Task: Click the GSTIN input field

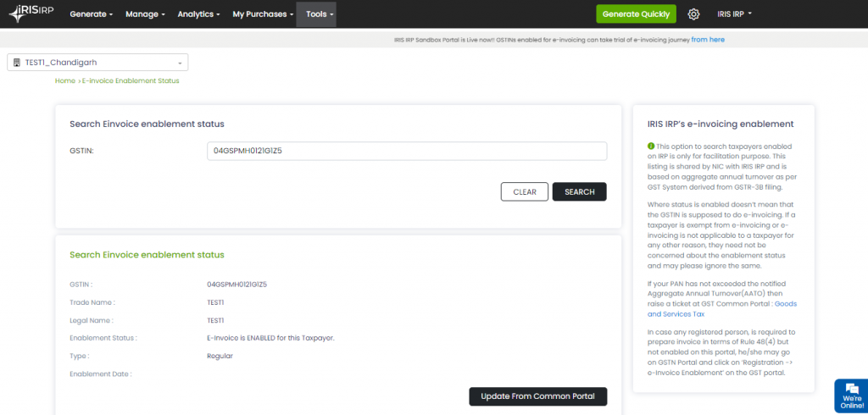Action: coord(407,151)
